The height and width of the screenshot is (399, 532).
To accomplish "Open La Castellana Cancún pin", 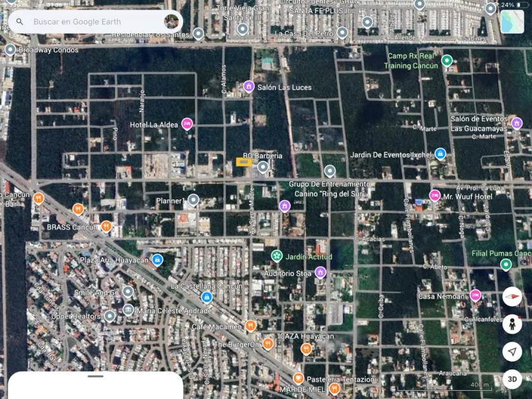I will (206, 297).
